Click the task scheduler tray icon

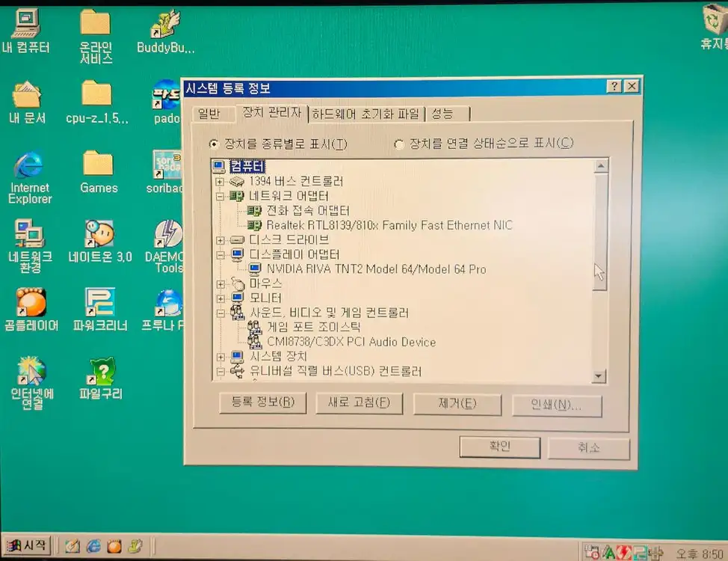pos(592,552)
